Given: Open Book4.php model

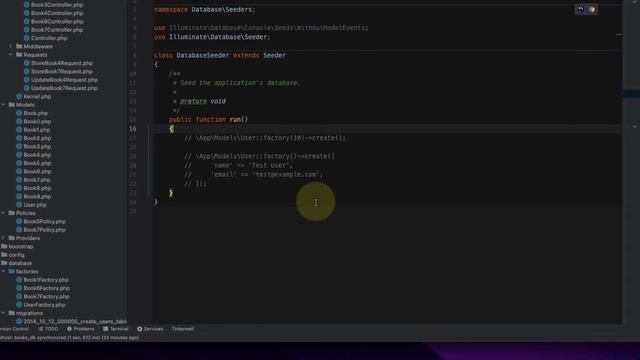Looking at the screenshot, I should [x=33, y=155].
